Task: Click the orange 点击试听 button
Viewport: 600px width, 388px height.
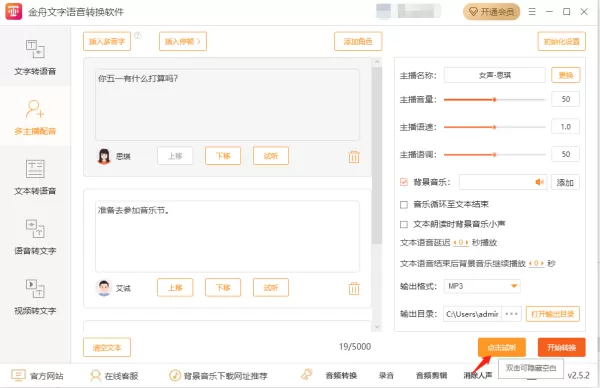Action: (x=501, y=347)
